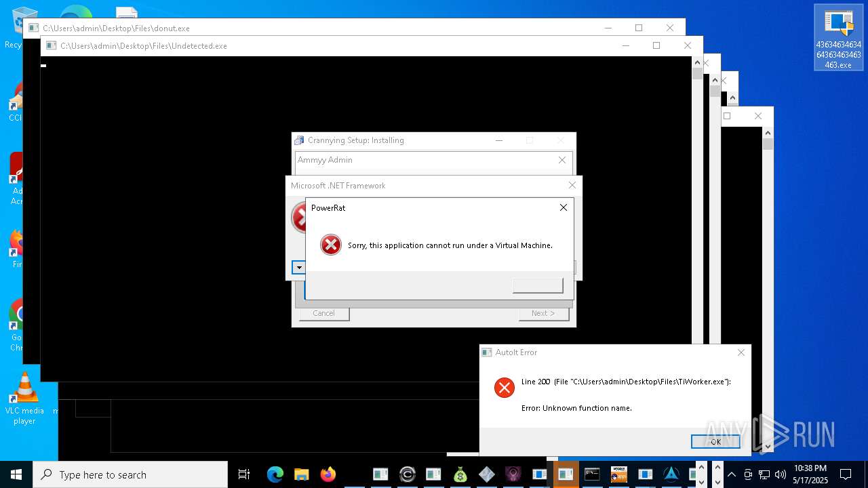Image resolution: width=868 pixels, height=488 pixels.
Task: Open the Undetected.exe window system menu icon
Action: pyautogui.click(x=51, y=46)
